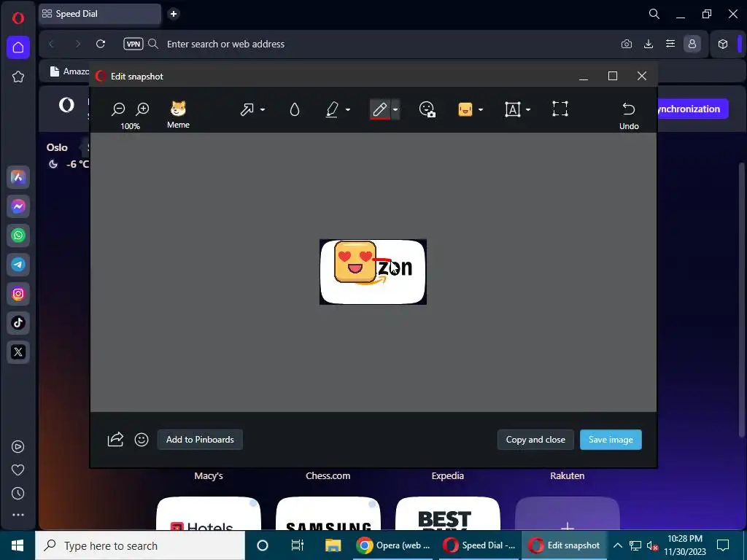Show hidden system tray icons
Image resolution: width=747 pixels, height=560 pixels.
coord(617,545)
